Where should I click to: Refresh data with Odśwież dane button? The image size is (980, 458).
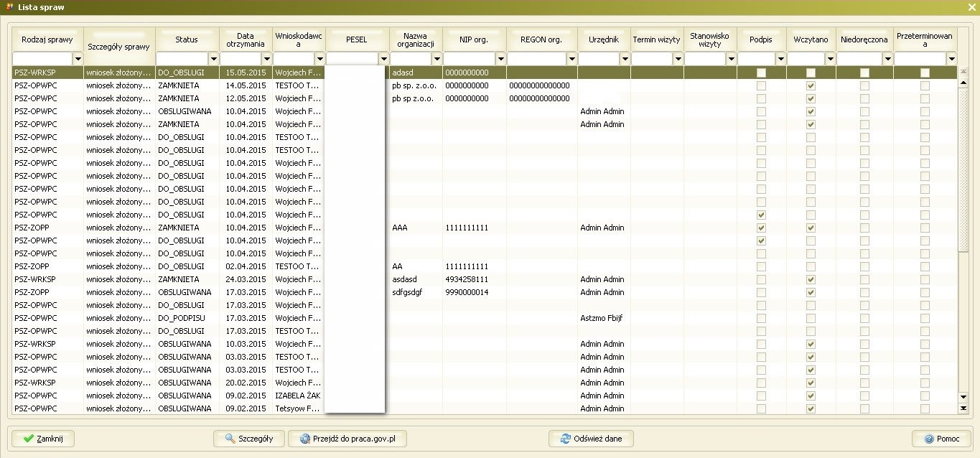(591, 439)
